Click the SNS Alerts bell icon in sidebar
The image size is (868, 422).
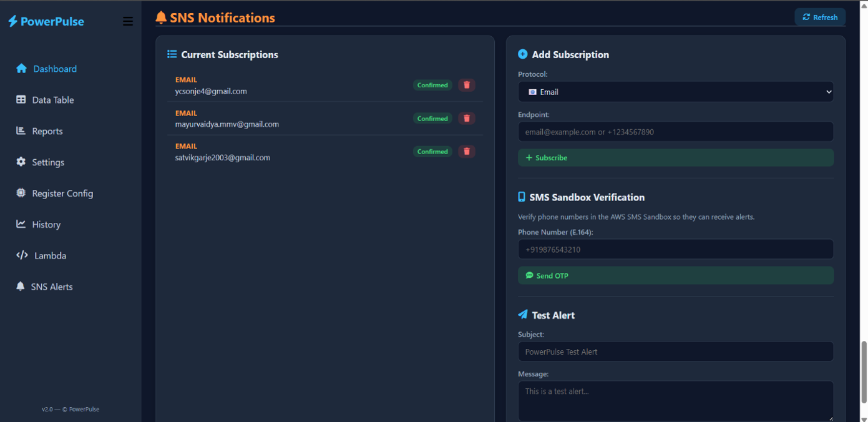click(20, 287)
